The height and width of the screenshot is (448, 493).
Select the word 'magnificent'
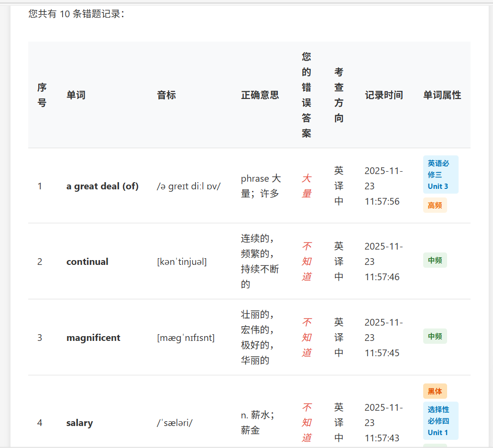pos(93,338)
